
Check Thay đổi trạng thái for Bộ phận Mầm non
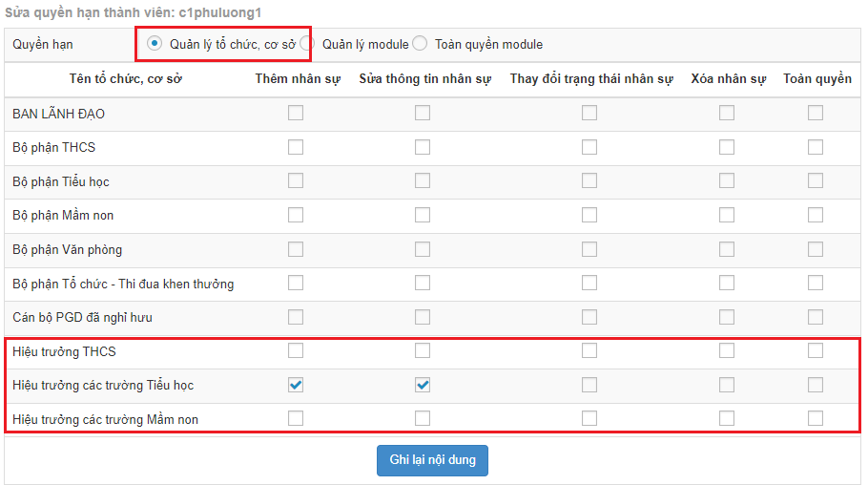click(589, 215)
